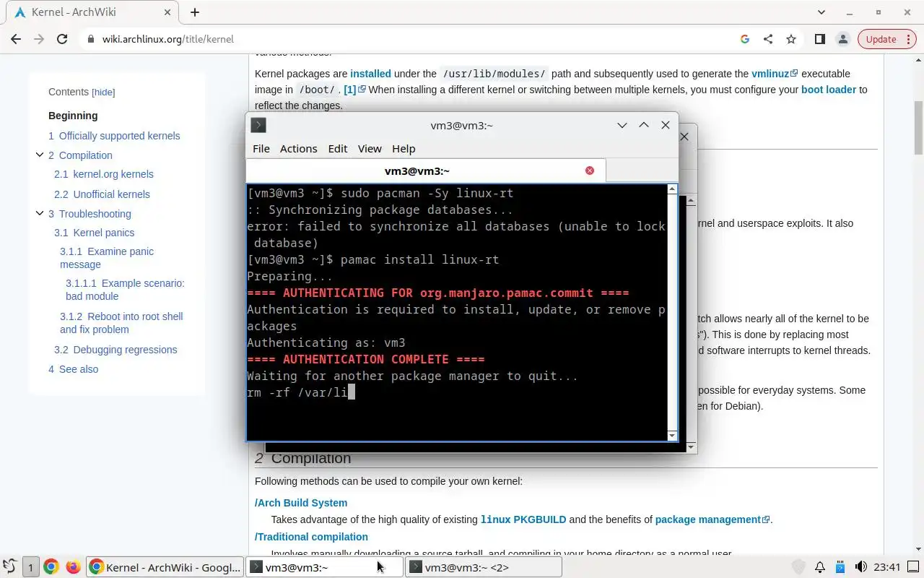Open the terminal Actions menu
This screenshot has width=924, height=578.
298,148
